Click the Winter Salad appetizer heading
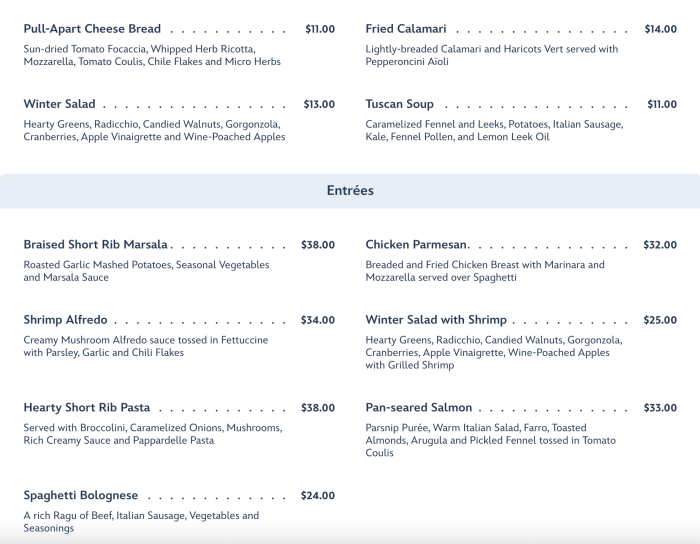This screenshot has width=700, height=544. point(60,104)
